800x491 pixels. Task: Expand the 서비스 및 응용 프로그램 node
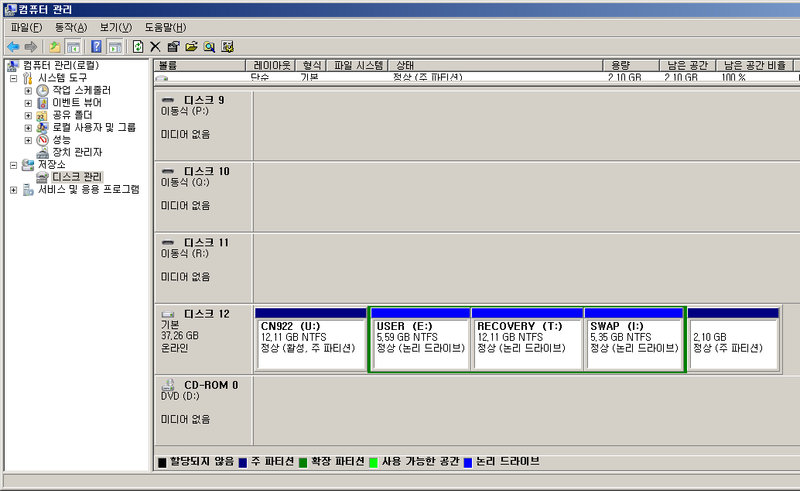pos(13,189)
